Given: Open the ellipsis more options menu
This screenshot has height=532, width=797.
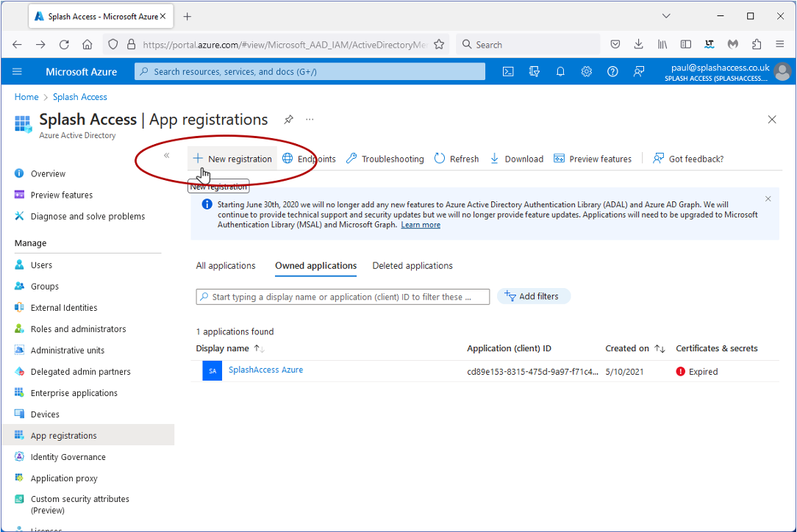Looking at the screenshot, I should (x=310, y=120).
